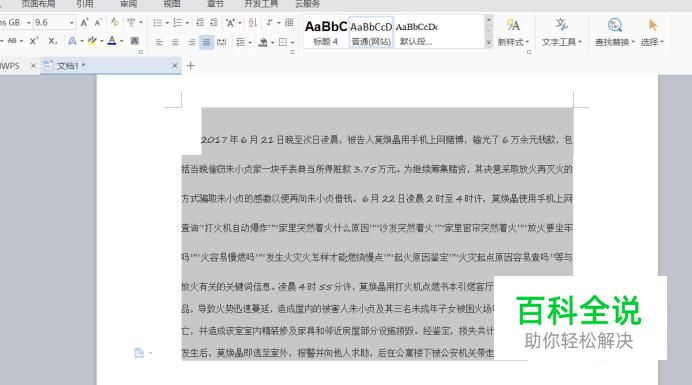
Task: Decrease paragraph indent
Action: [200, 23]
